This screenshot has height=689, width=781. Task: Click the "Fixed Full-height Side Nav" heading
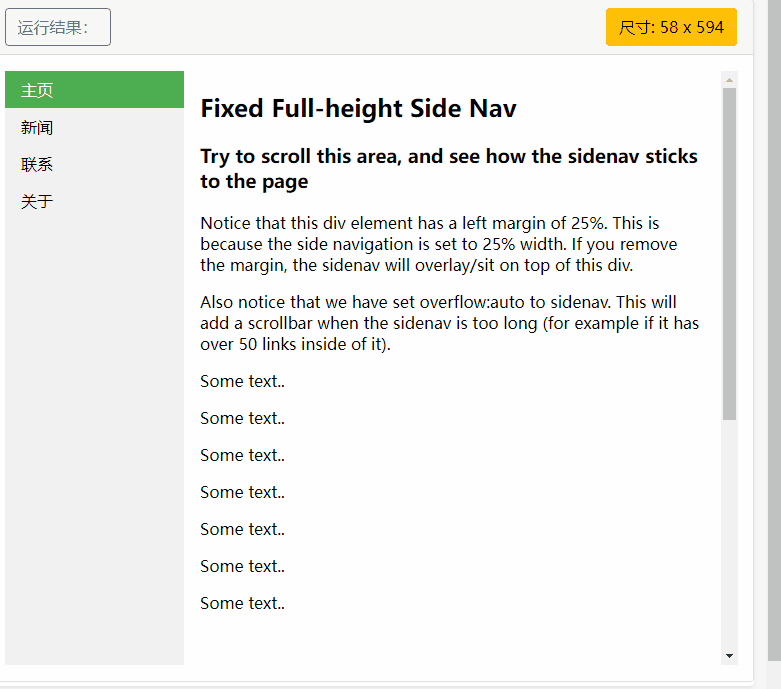(358, 109)
